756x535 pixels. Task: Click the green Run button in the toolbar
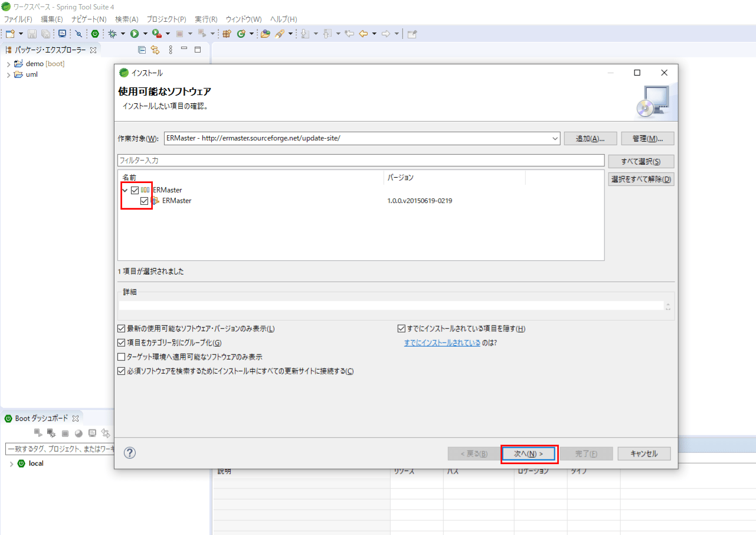135,34
